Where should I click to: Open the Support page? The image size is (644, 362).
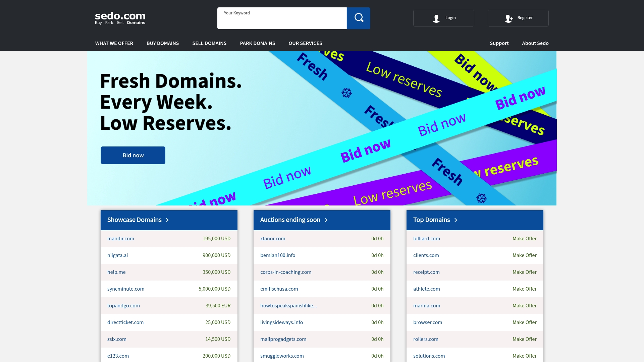pyautogui.click(x=499, y=43)
